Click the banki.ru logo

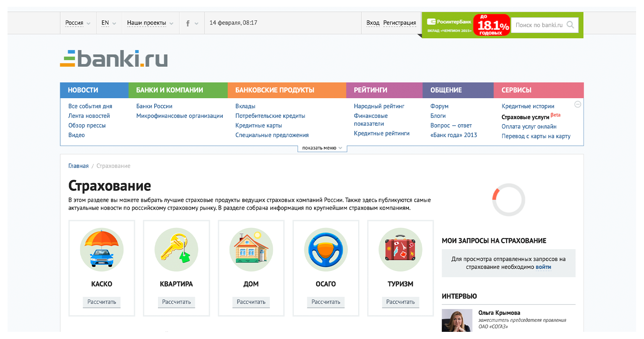click(114, 59)
